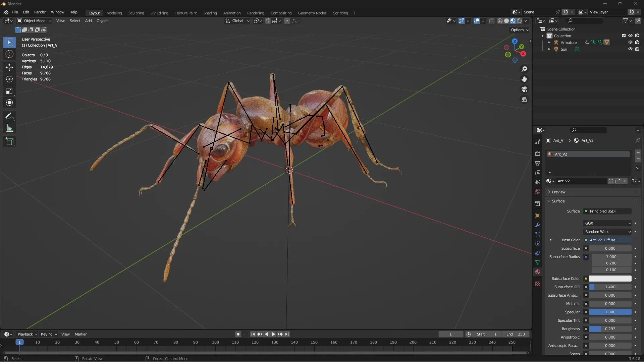Select the Rotate tool

tap(9, 79)
